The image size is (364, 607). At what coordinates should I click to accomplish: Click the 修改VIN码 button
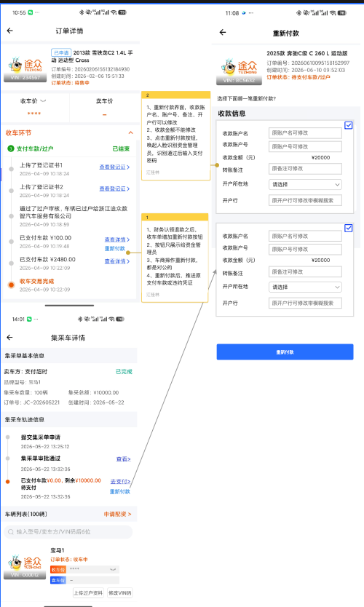(119, 592)
